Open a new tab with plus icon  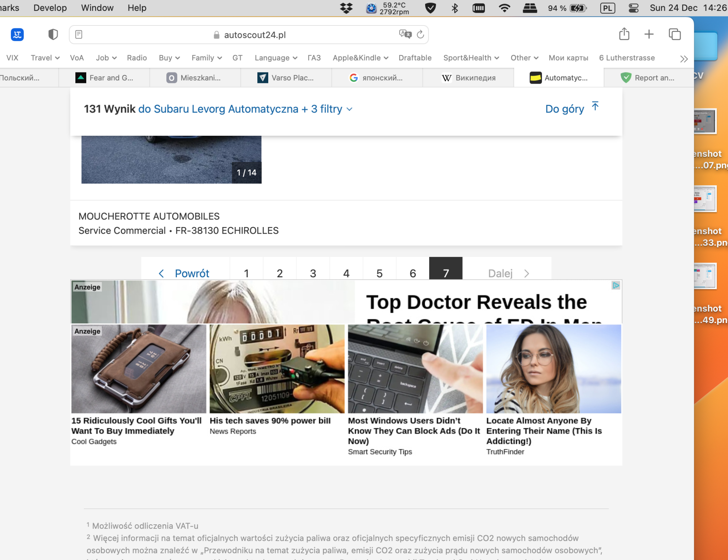click(x=649, y=34)
